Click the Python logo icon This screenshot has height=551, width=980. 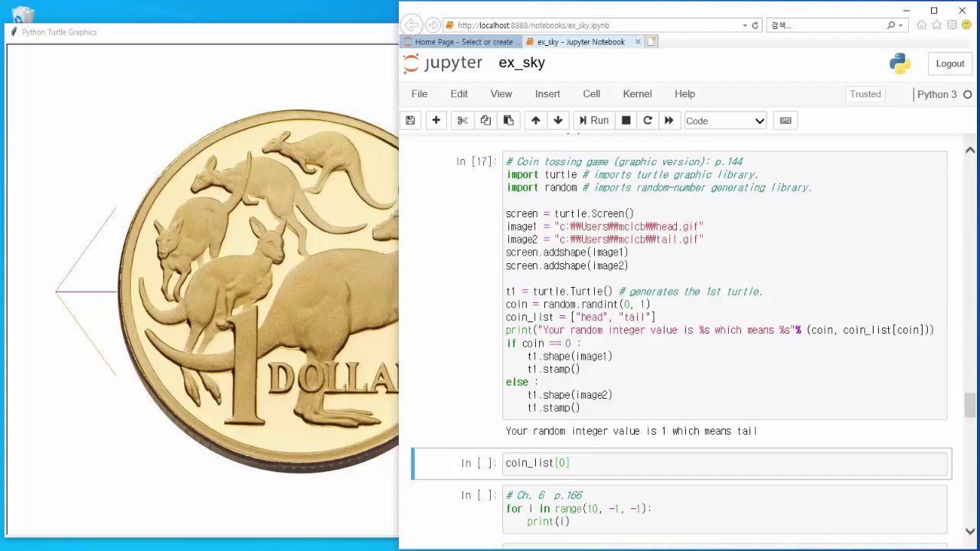900,64
